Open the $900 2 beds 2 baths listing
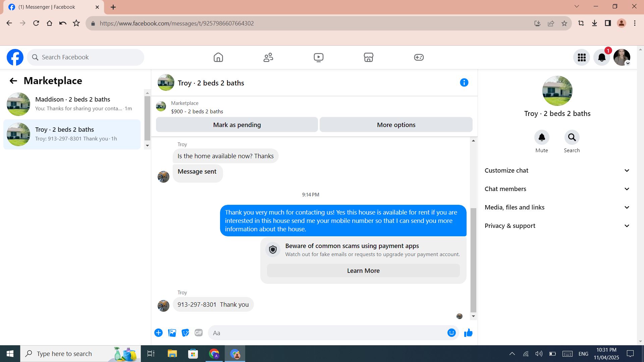This screenshot has width=644, height=362. (197, 111)
